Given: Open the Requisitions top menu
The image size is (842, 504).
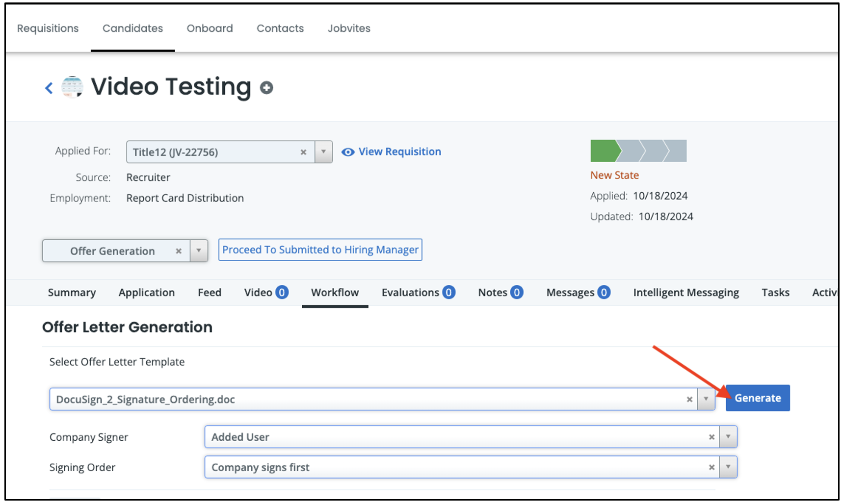Looking at the screenshot, I should (x=48, y=28).
